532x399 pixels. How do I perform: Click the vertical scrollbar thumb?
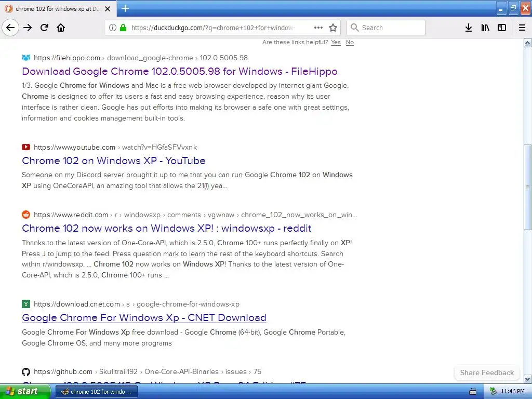pyautogui.click(x=528, y=187)
